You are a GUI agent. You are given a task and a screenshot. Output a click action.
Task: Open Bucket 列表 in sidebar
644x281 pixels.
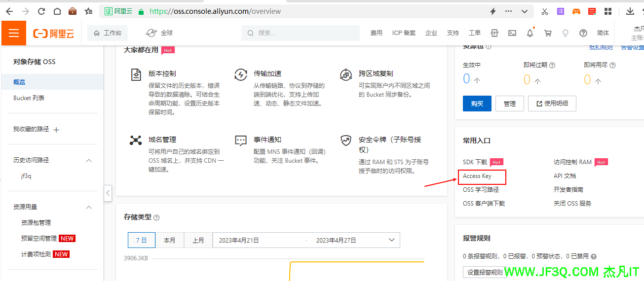pos(29,98)
